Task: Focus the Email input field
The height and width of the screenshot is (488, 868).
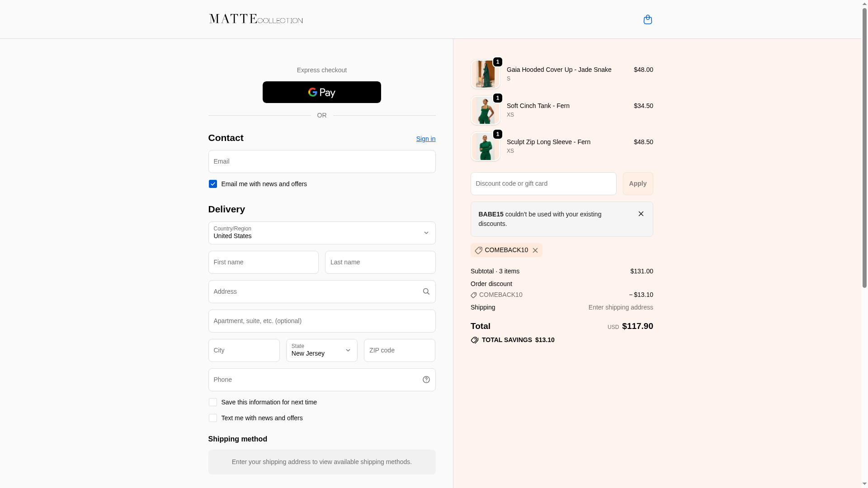Action: point(321,161)
